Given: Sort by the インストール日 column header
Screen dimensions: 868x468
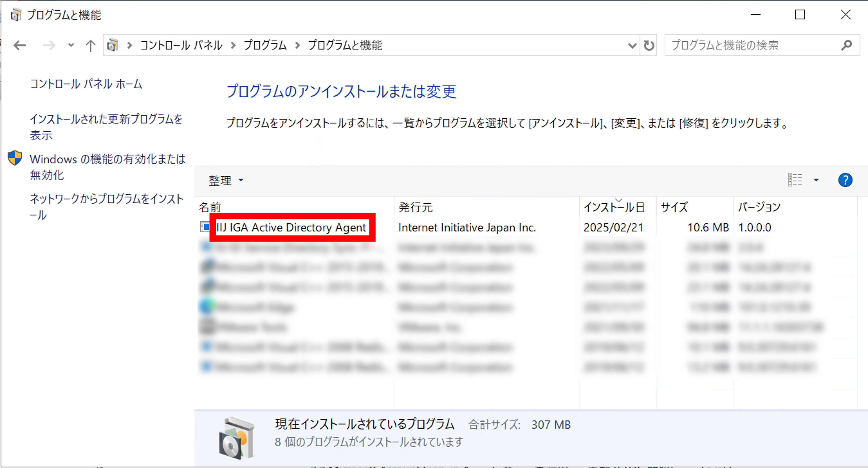Looking at the screenshot, I should [x=613, y=207].
